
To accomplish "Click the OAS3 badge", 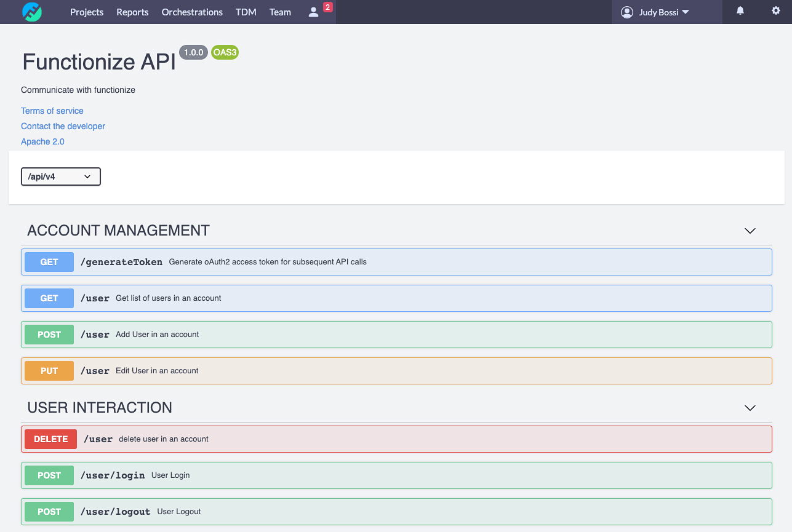I will (x=225, y=52).
